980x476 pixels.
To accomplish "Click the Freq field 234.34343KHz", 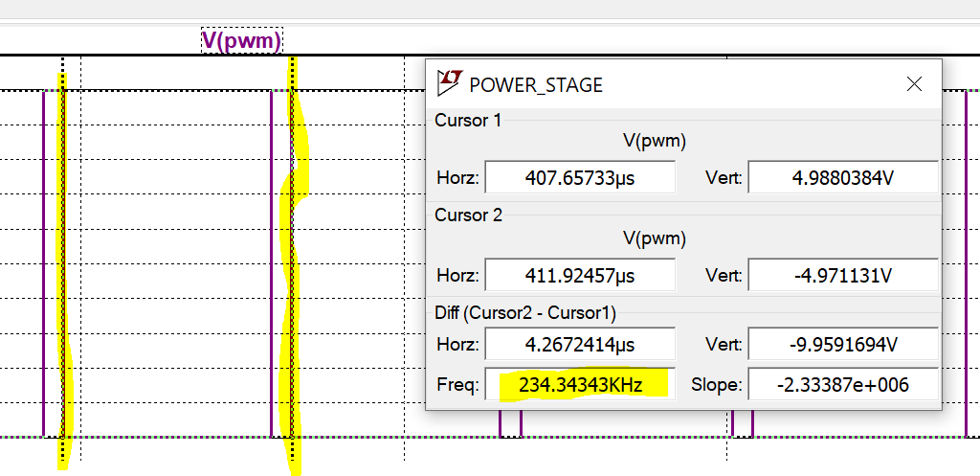I will pos(580,384).
